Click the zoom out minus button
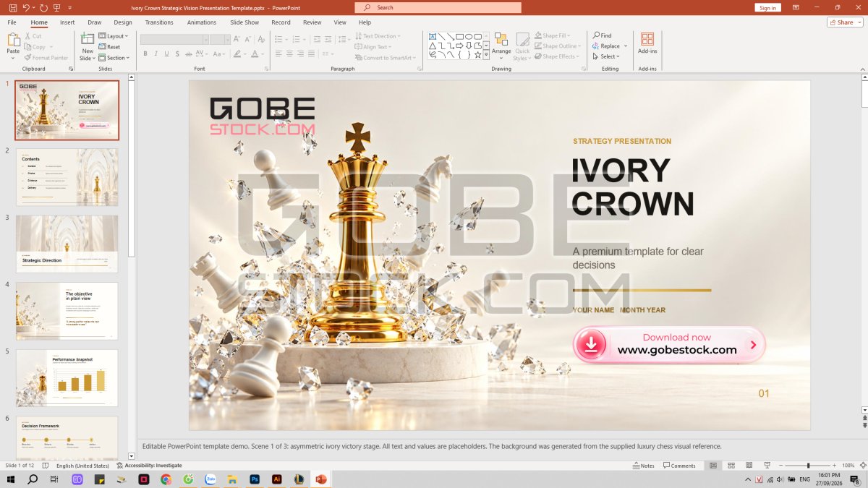 pos(780,466)
